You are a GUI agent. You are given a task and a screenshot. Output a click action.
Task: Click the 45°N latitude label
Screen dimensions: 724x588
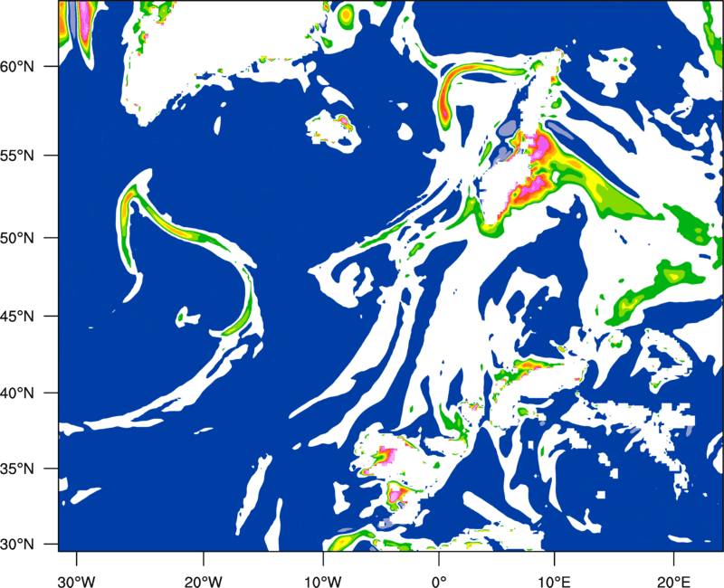17,316
